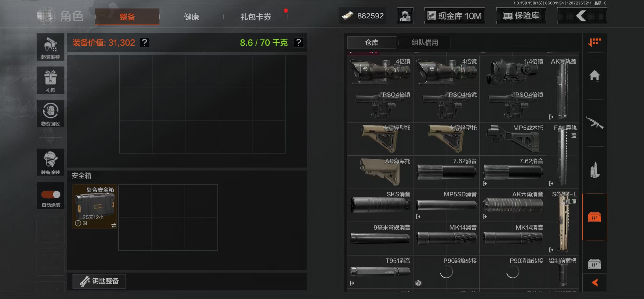Click the 钥匙整备 button

click(99, 281)
